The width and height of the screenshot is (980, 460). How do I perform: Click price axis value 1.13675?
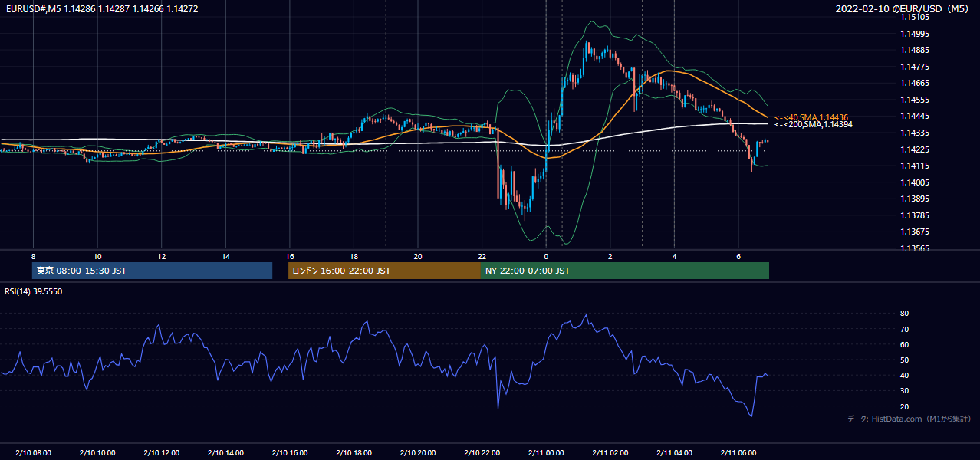tap(916, 232)
